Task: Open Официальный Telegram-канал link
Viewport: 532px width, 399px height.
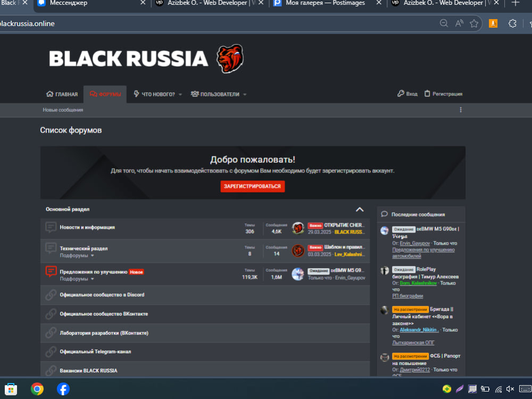Action: click(x=95, y=352)
